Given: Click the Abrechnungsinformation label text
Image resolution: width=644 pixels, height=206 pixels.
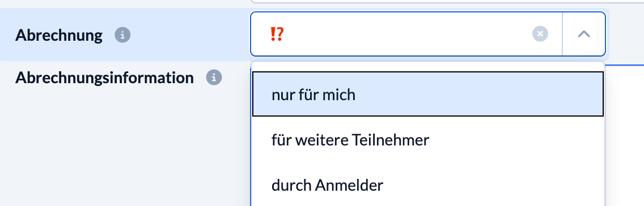Looking at the screenshot, I should tap(104, 78).
